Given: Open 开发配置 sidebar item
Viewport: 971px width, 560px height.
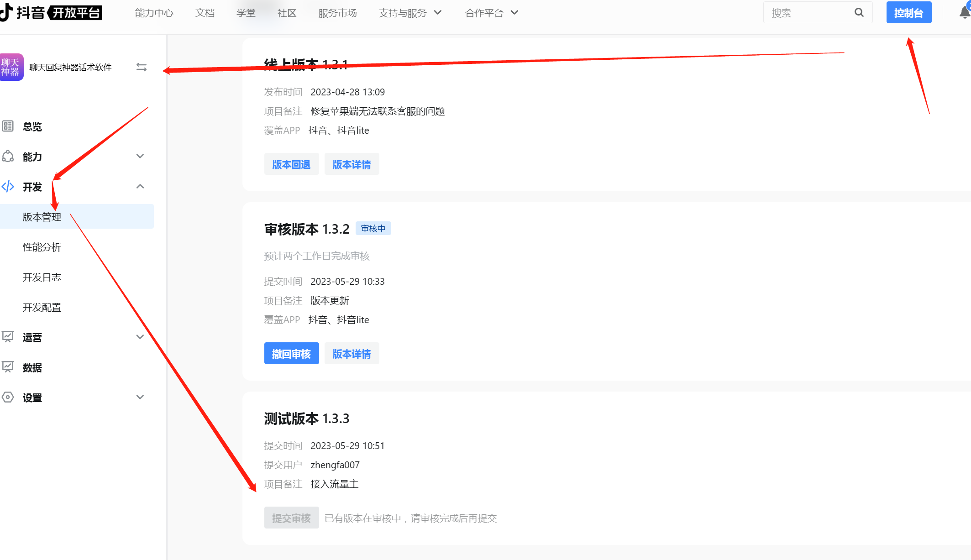Looking at the screenshot, I should (42, 307).
